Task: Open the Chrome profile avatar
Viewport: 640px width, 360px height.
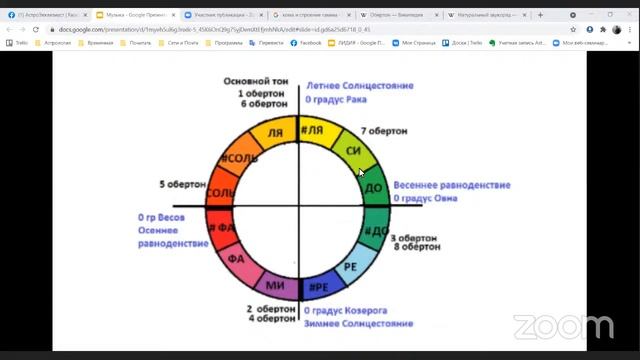Action: [x=617, y=29]
